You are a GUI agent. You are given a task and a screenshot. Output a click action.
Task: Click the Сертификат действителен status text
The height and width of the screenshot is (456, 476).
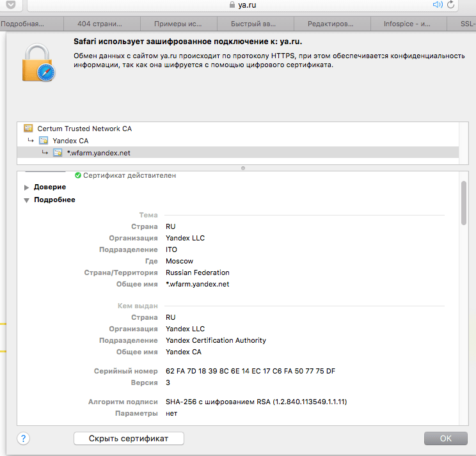(x=130, y=175)
